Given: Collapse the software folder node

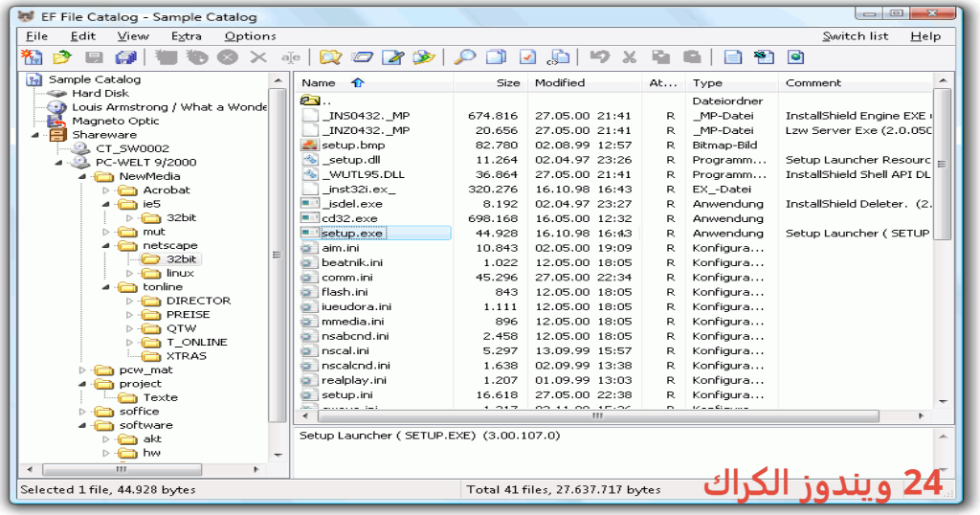Looking at the screenshot, I should (82, 425).
